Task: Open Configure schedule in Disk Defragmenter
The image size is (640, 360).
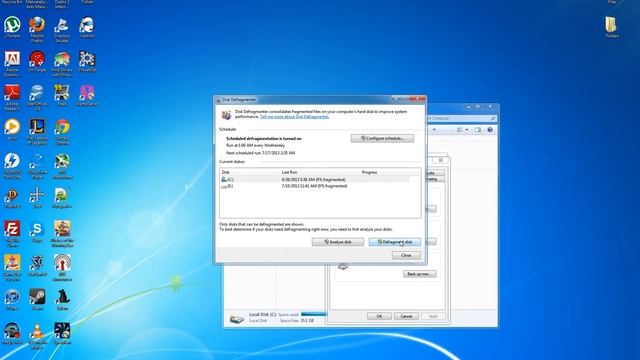Action: click(382, 138)
